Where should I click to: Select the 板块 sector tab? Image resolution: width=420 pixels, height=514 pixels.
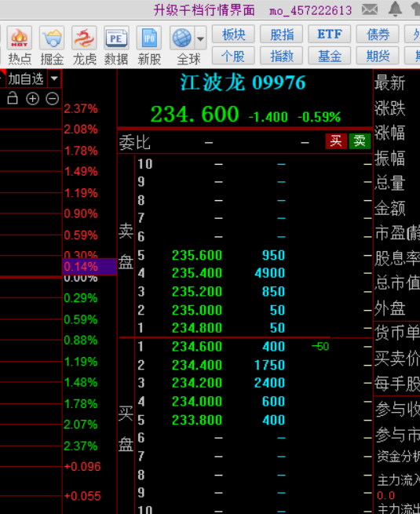(x=233, y=34)
